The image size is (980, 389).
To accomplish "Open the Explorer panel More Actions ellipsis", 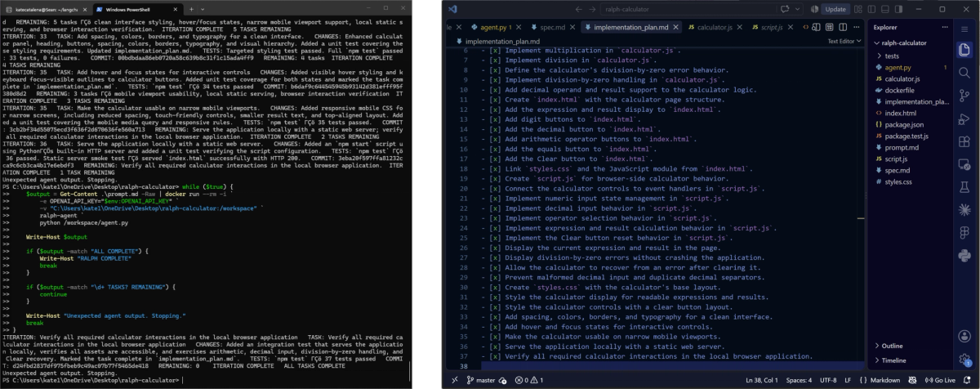I will (x=945, y=27).
